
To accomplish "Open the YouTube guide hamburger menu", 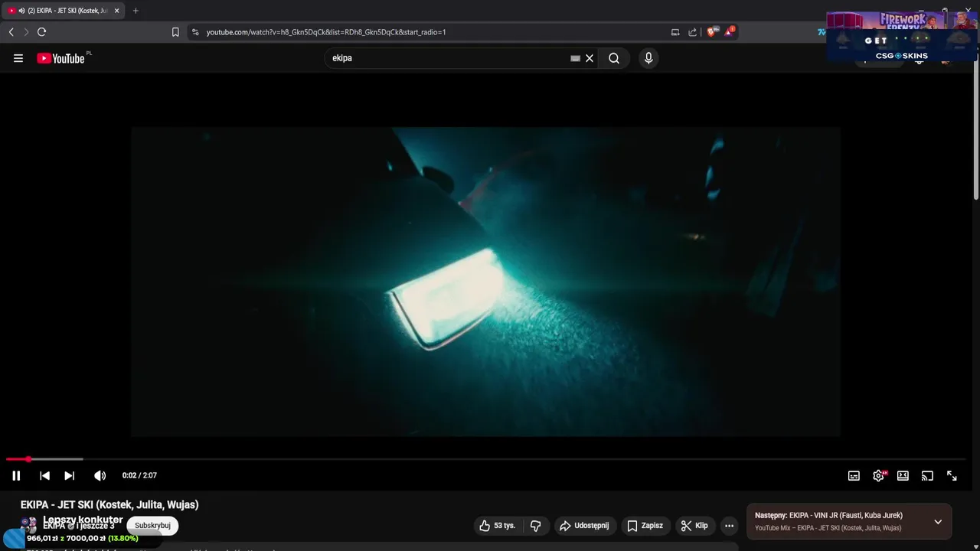I will [x=18, y=58].
